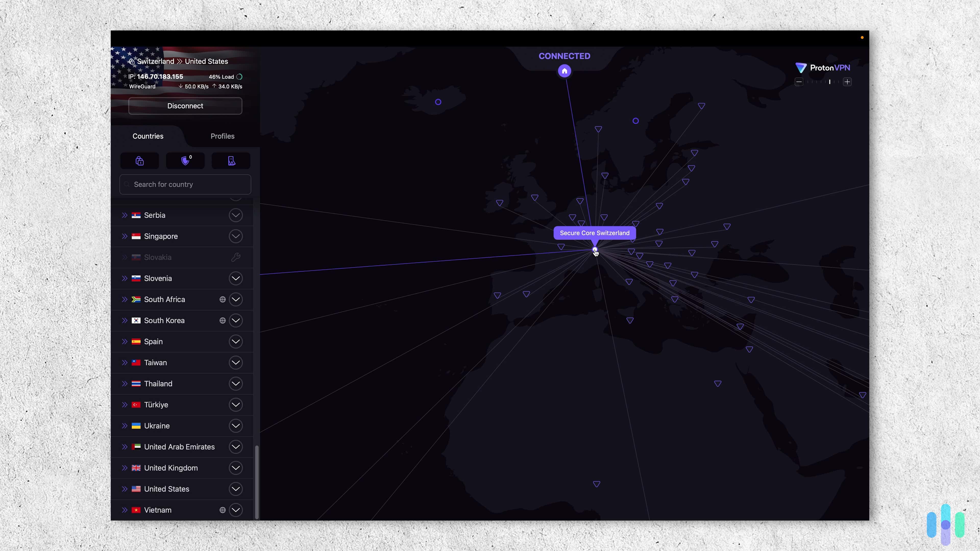Click the zoom out minus control
This screenshot has width=980, height=551.
[799, 82]
